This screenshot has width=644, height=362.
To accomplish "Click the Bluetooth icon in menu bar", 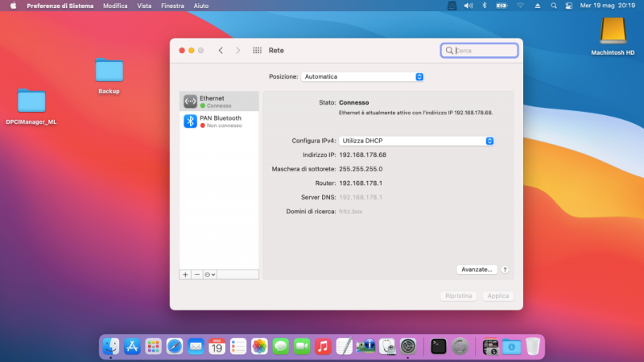I will [x=485, y=6].
